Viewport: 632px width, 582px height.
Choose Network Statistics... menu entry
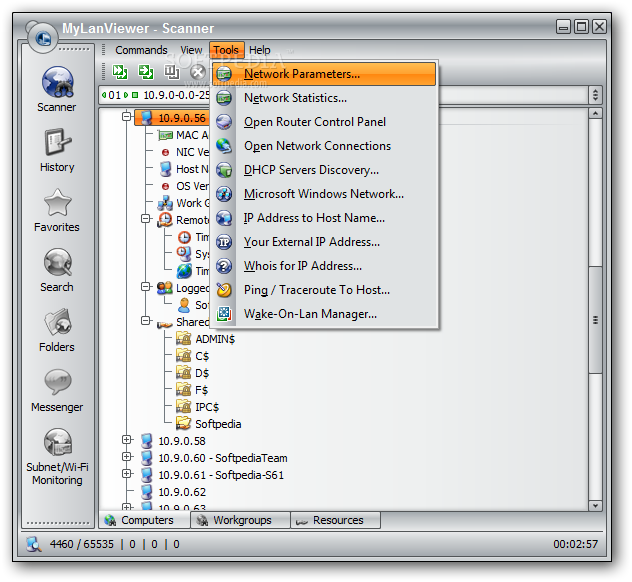tap(324, 98)
